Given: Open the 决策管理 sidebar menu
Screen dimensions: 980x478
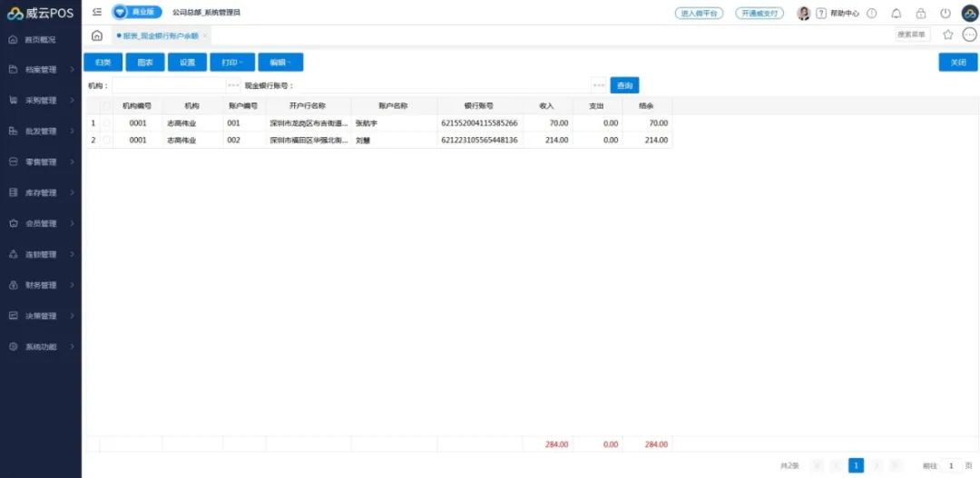Looking at the screenshot, I should [41, 317].
